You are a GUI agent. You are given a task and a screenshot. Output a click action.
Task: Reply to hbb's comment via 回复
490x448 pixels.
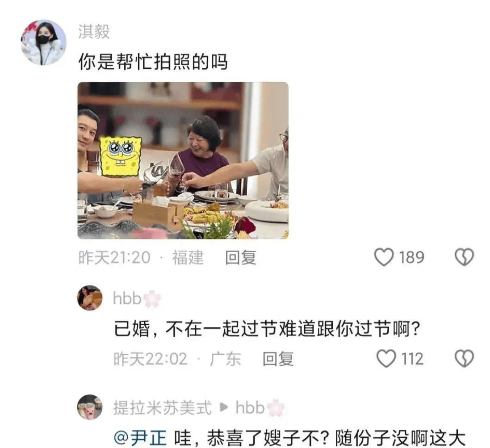tap(278, 359)
